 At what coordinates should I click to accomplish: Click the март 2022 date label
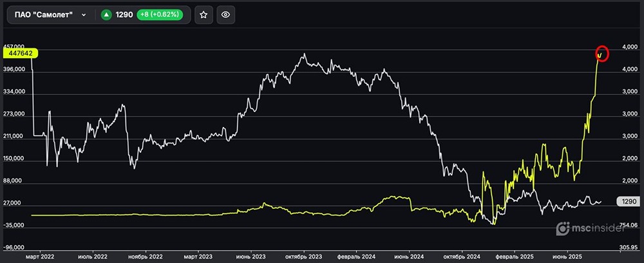(40, 256)
